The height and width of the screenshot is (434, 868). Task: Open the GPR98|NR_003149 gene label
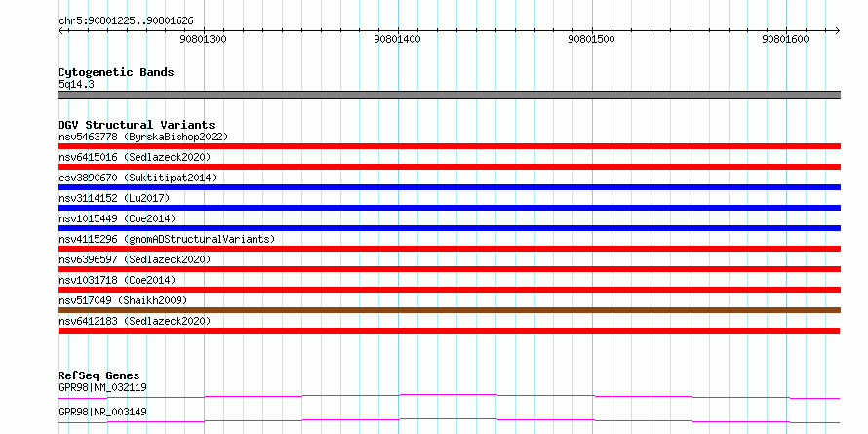tap(102, 412)
